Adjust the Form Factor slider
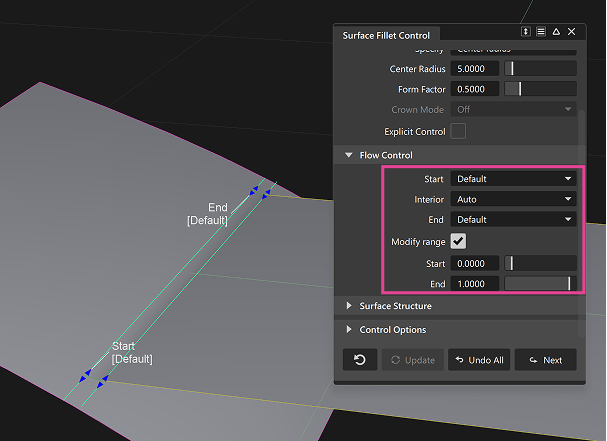The image size is (607, 441). click(x=540, y=89)
